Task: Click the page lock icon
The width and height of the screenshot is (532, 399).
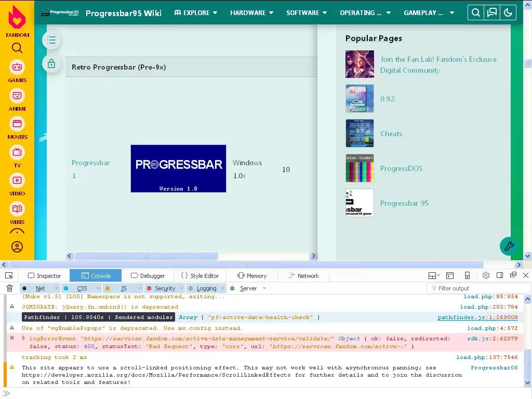Action: coord(51,63)
